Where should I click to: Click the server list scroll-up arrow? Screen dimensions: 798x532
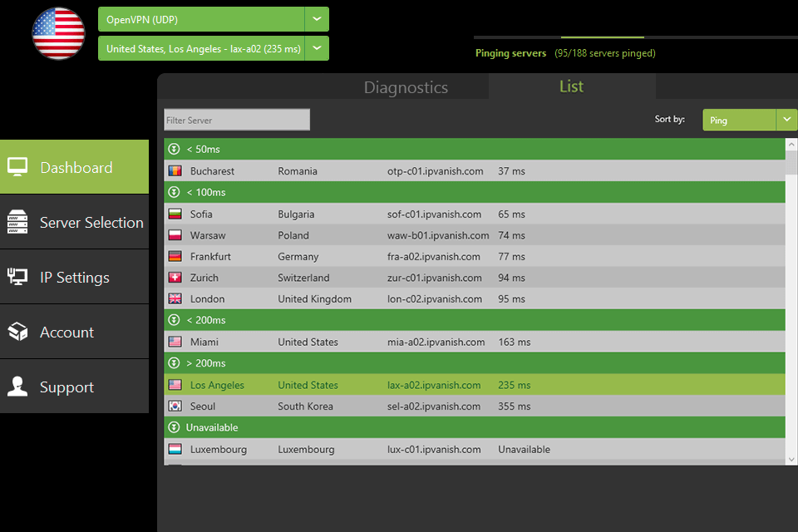791,145
